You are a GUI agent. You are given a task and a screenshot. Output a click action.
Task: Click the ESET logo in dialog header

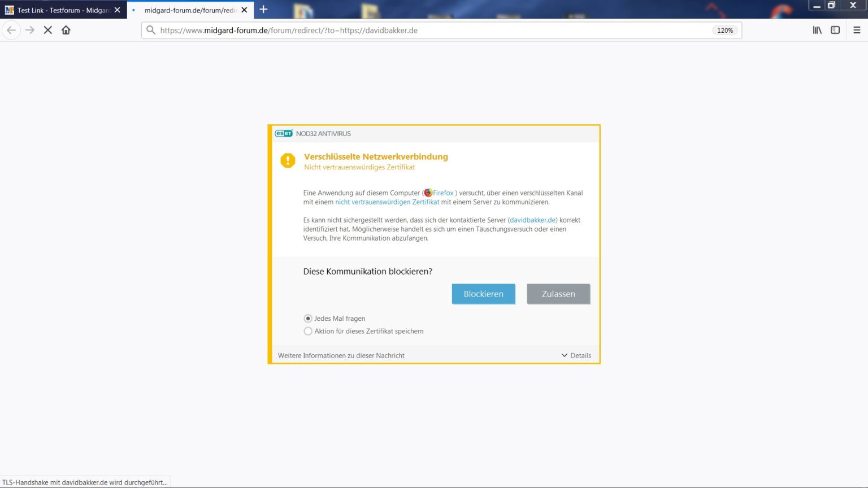[284, 133]
